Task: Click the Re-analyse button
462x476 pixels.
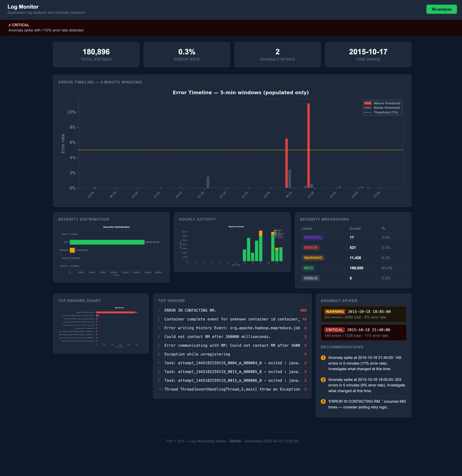Action: [441, 9]
